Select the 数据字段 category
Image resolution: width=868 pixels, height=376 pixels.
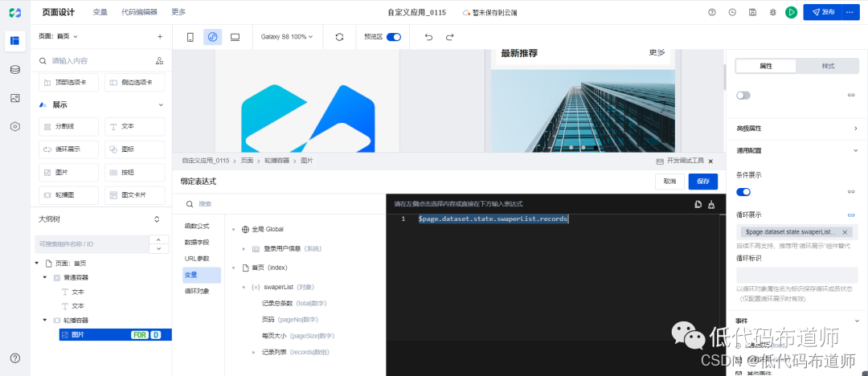click(x=197, y=242)
